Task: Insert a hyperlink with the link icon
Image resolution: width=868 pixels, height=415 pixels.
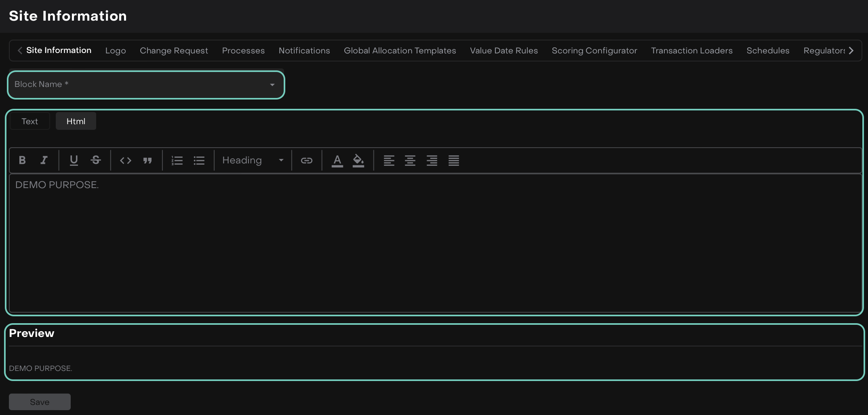Action: (x=306, y=161)
